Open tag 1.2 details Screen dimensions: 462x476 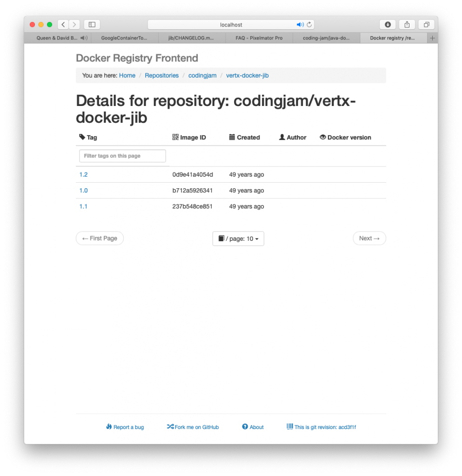point(84,175)
